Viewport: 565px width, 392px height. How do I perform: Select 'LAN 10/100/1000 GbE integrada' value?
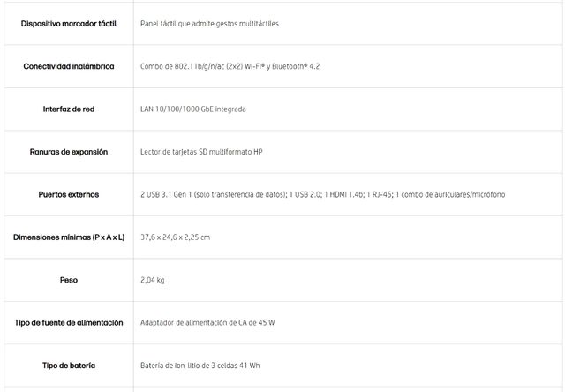(193, 109)
